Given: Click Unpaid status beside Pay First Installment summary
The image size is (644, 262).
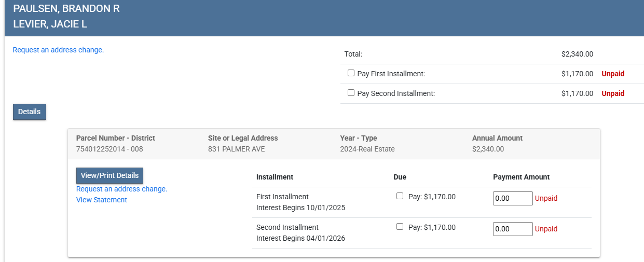Looking at the screenshot, I should (613, 74).
